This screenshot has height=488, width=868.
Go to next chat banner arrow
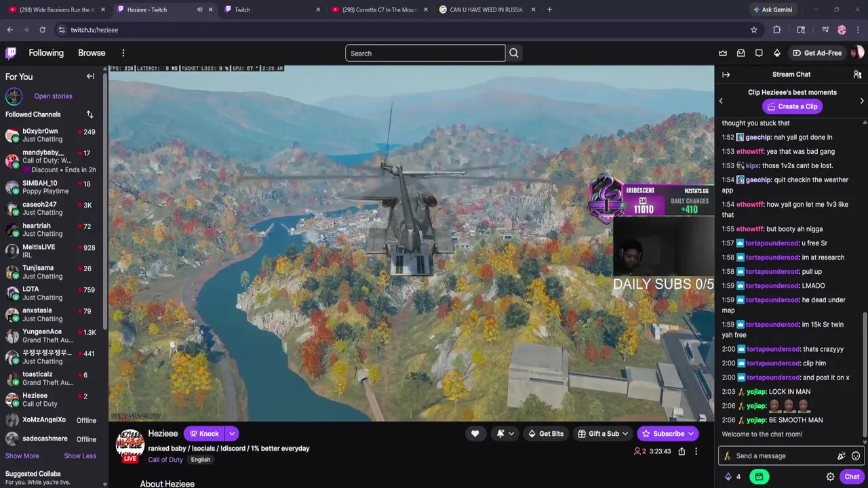click(862, 101)
